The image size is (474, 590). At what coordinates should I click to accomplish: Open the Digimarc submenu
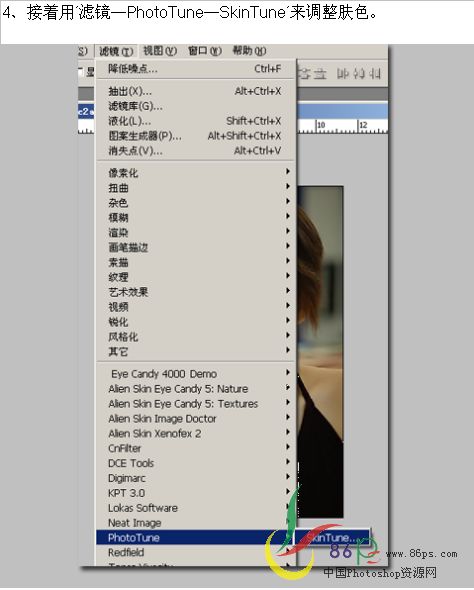pos(196,478)
